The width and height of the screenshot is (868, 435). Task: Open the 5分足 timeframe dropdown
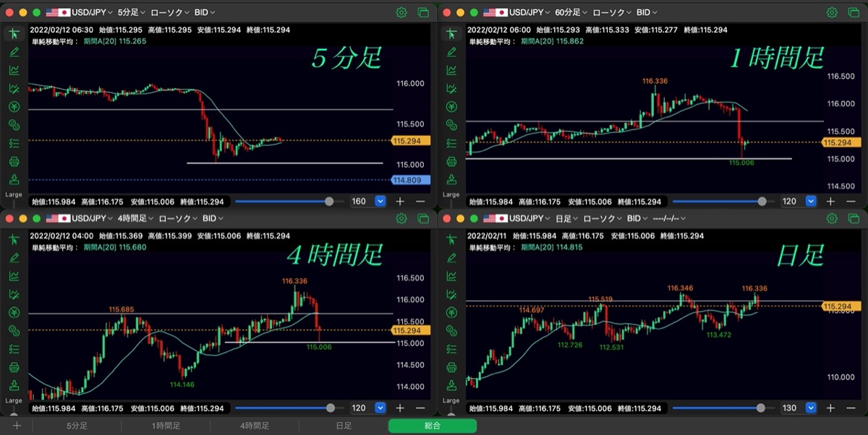131,13
